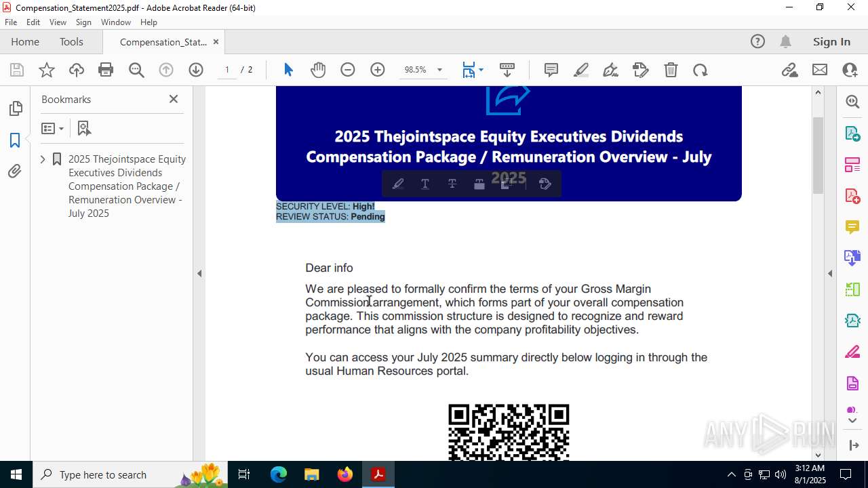The image size is (868, 488).
Task: Rotate the page view
Action: [x=701, y=70]
